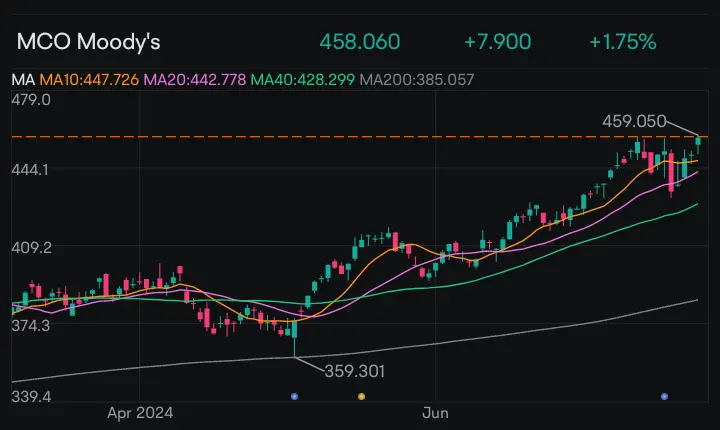720x430 pixels.
Task: Click the 359.301 low price label
Action: tap(354, 371)
